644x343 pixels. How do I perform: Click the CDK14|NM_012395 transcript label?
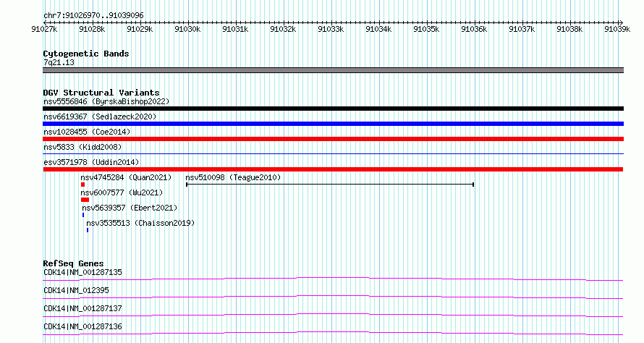point(76,290)
